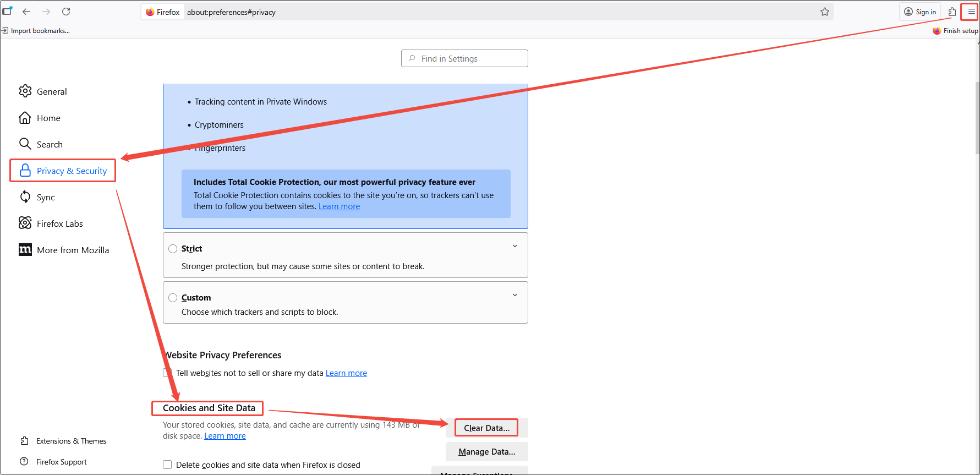Open Finish setup in the bookmarks bar

955,31
